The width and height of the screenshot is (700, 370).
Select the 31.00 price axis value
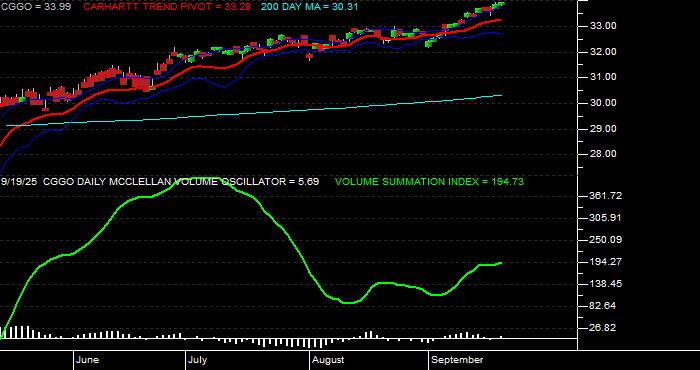(603, 77)
